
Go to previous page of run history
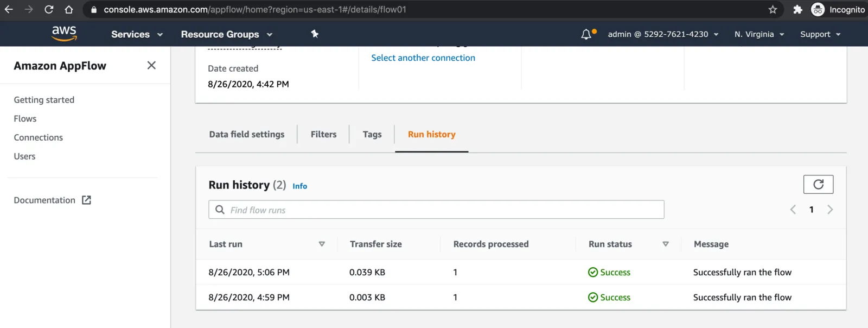point(793,210)
